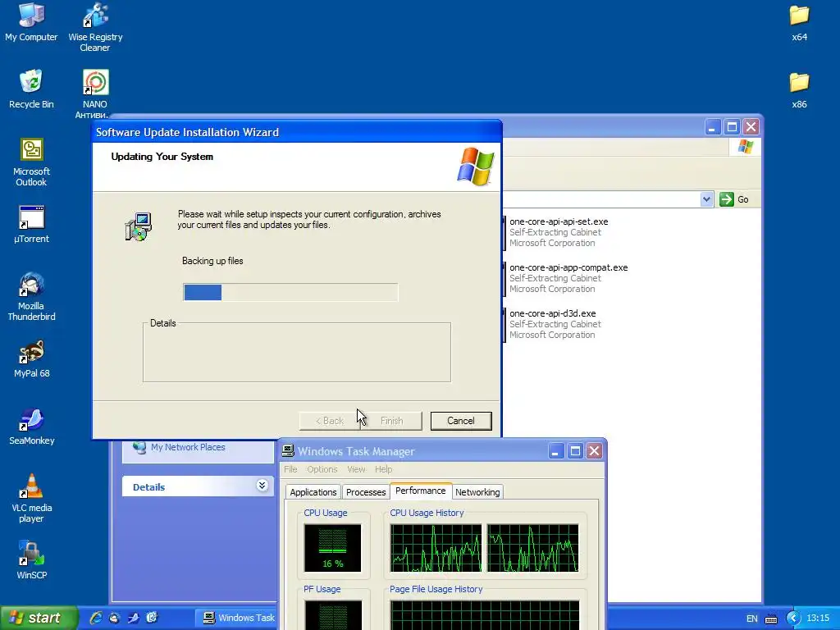This screenshot has width=840, height=630.
Task: Click second CPU Usage History graph
Action: pos(532,547)
